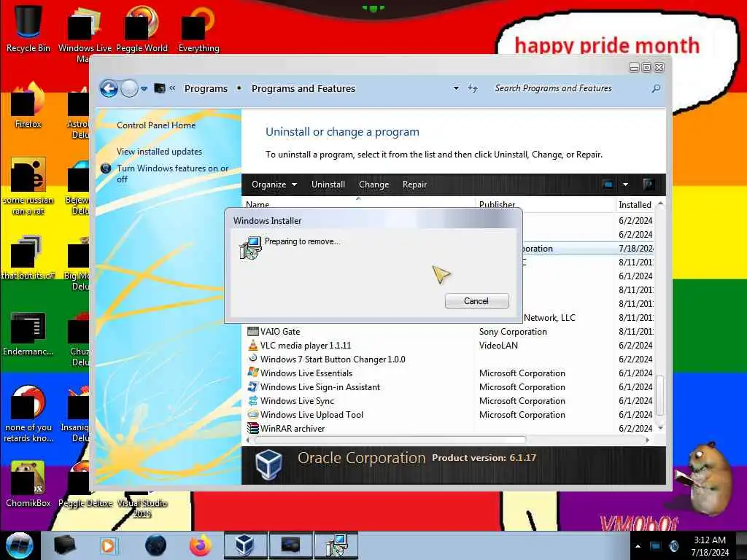
Task: Select the 'some russian ran a rat' desktop icon
Action: tap(28, 186)
